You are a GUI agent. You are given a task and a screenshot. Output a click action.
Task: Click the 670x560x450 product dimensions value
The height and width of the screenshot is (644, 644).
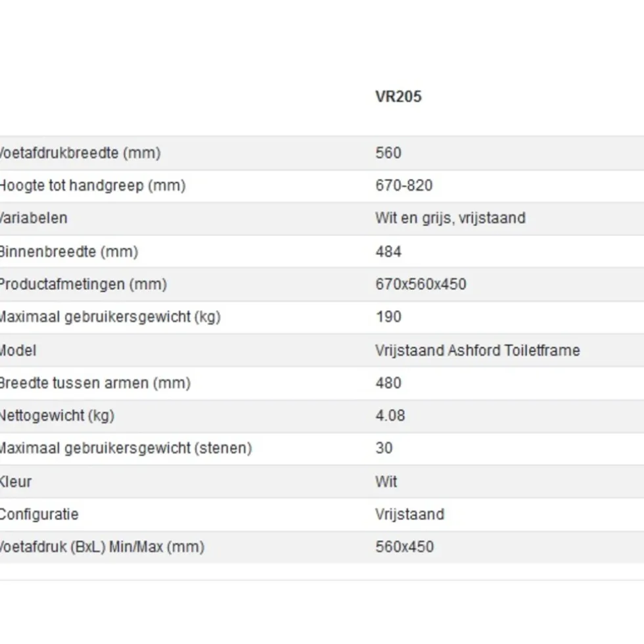[x=421, y=285]
